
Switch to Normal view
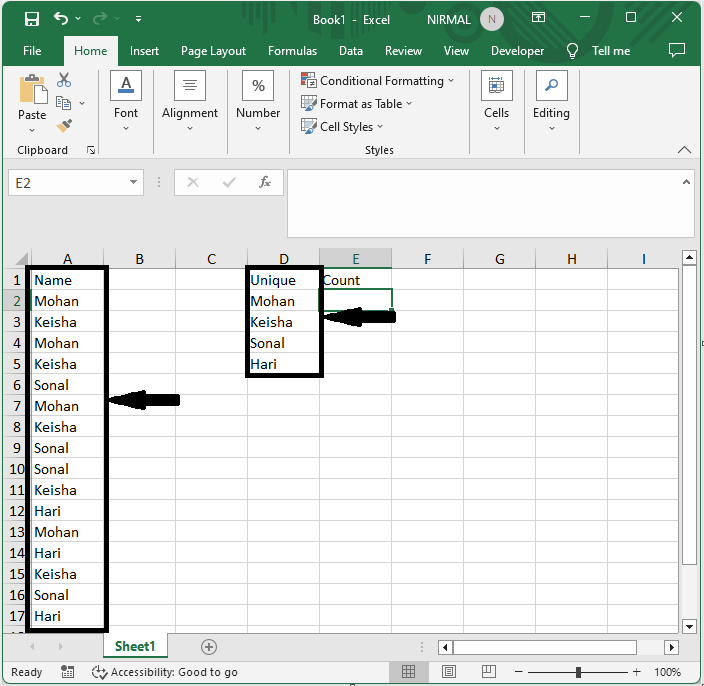pyautogui.click(x=408, y=672)
